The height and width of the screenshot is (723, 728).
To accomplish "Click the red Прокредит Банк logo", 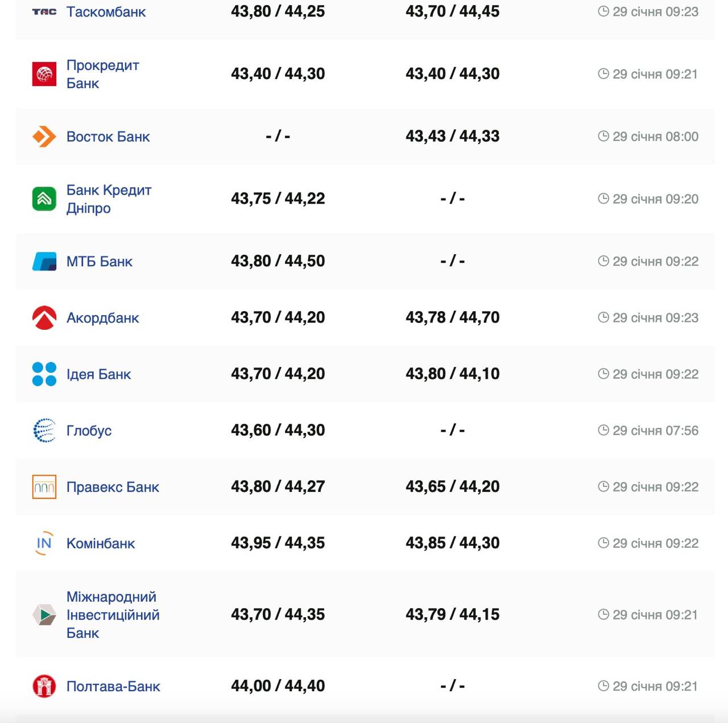I will [x=44, y=74].
